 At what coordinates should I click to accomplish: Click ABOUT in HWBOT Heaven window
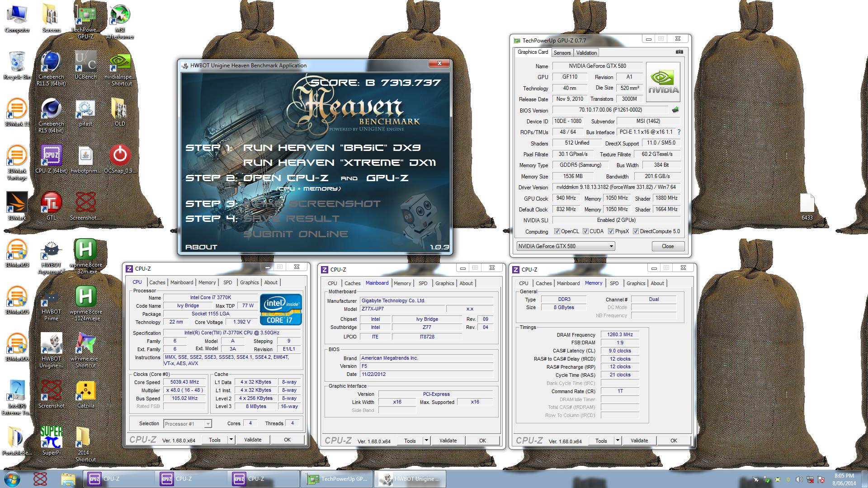201,247
